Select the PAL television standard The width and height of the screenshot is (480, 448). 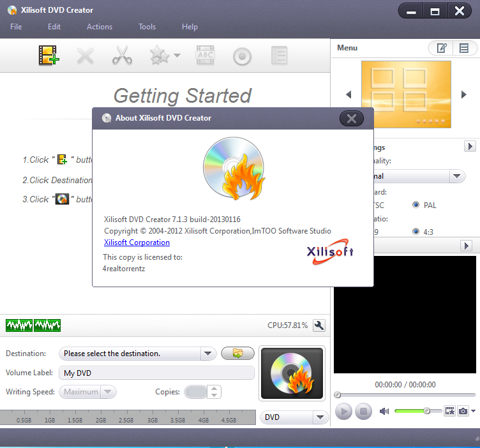click(x=416, y=205)
